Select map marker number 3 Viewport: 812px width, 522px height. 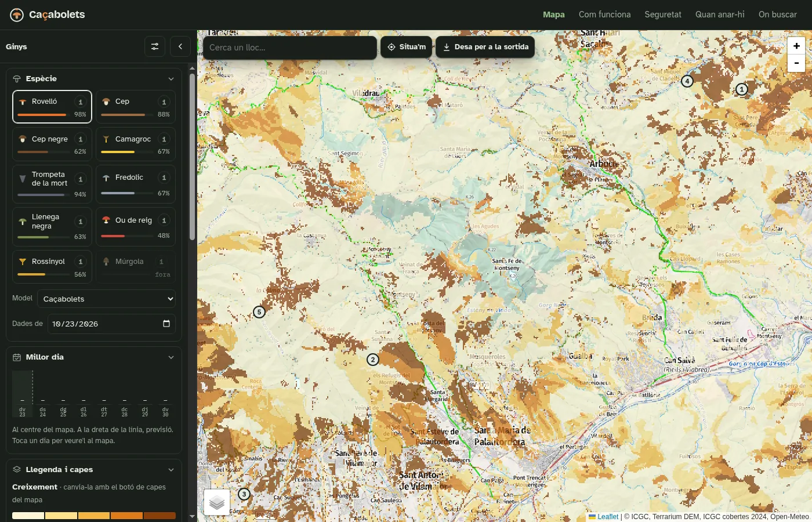244,494
